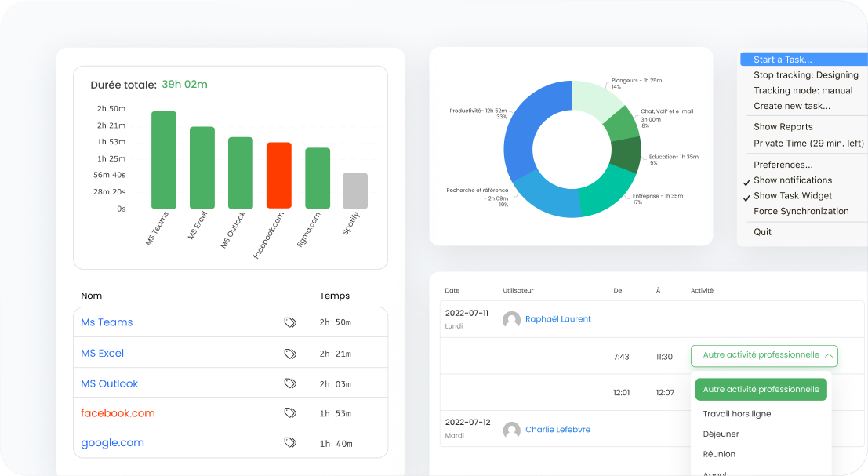Click the "Nom" column header

(91, 296)
